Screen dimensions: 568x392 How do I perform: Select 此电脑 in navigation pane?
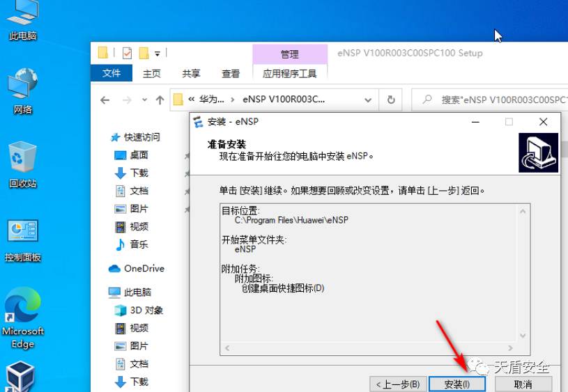[x=130, y=292]
